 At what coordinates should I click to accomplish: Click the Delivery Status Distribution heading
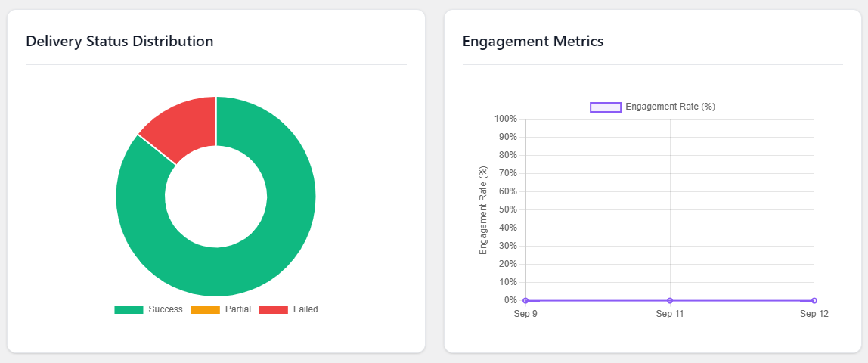119,41
